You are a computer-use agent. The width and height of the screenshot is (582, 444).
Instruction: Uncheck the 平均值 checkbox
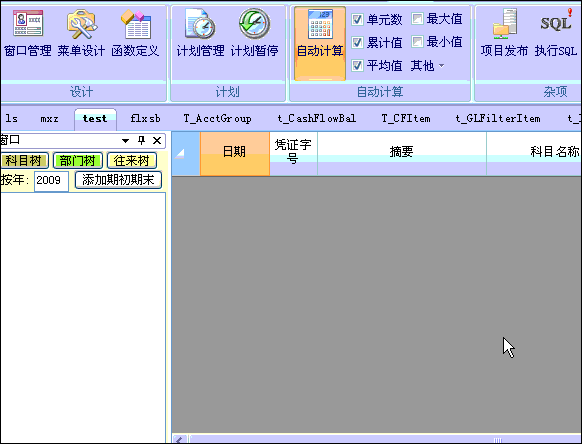(357, 66)
